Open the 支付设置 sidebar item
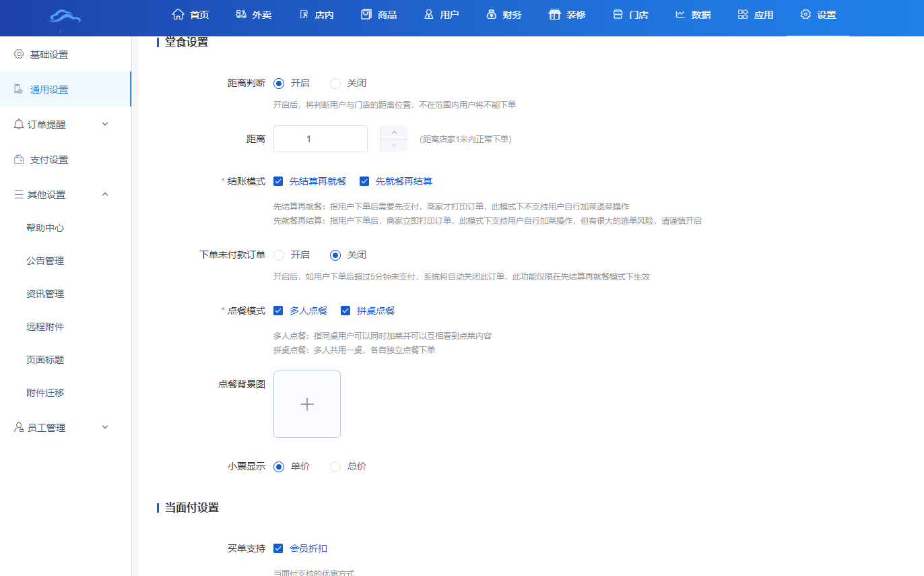This screenshot has height=576, width=924. click(x=65, y=160)
